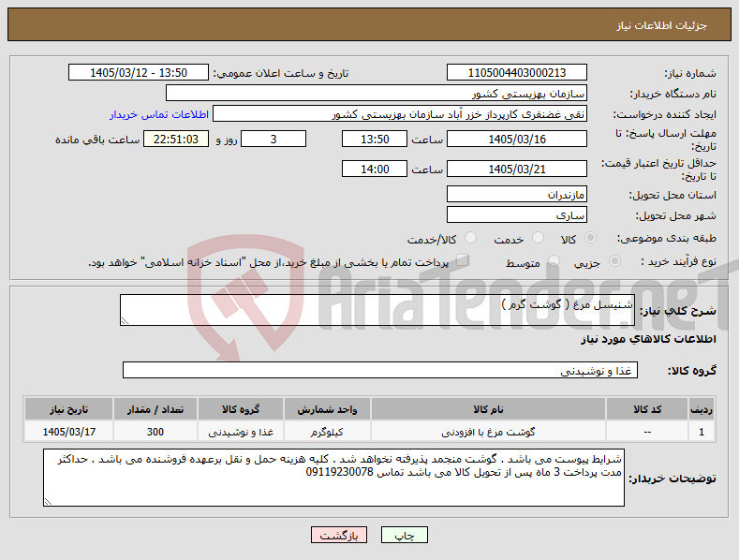Click the کد کالا column header
The width and height of the screenshot is (739, 560).
pyautogui.click(x=646, y=409)
